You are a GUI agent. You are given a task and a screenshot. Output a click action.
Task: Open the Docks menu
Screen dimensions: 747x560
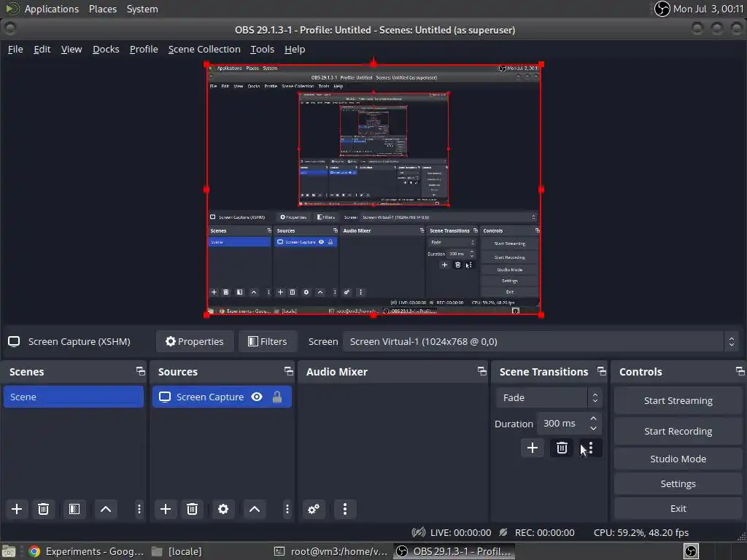coord(106,49)
